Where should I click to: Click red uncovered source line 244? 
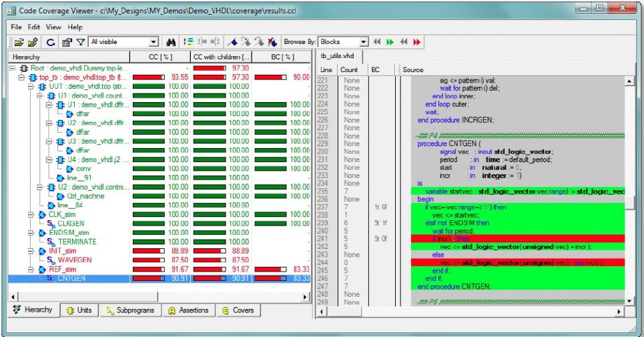coord(517,263)
